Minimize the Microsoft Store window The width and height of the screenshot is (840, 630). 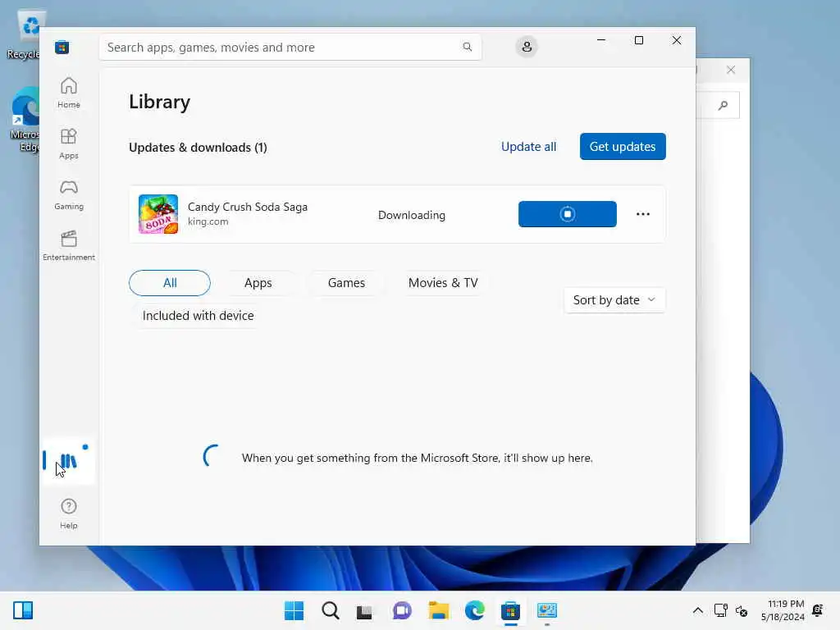click(601, 40)
